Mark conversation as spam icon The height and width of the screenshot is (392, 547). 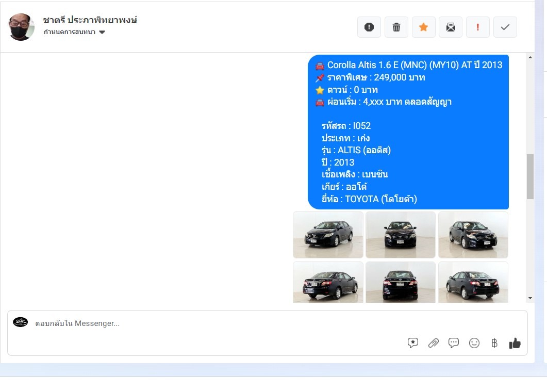[x=369, y=27]
